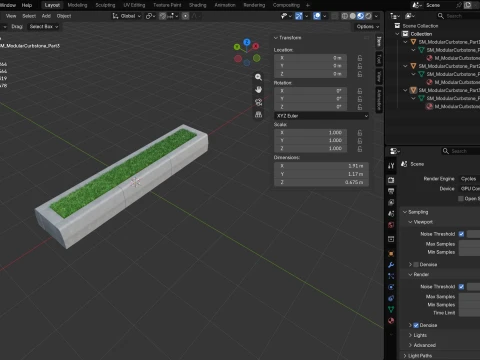Open the Render Engine Cycles dropdown
The height and width of the screenshot is (360, 480).
(469, 179)
